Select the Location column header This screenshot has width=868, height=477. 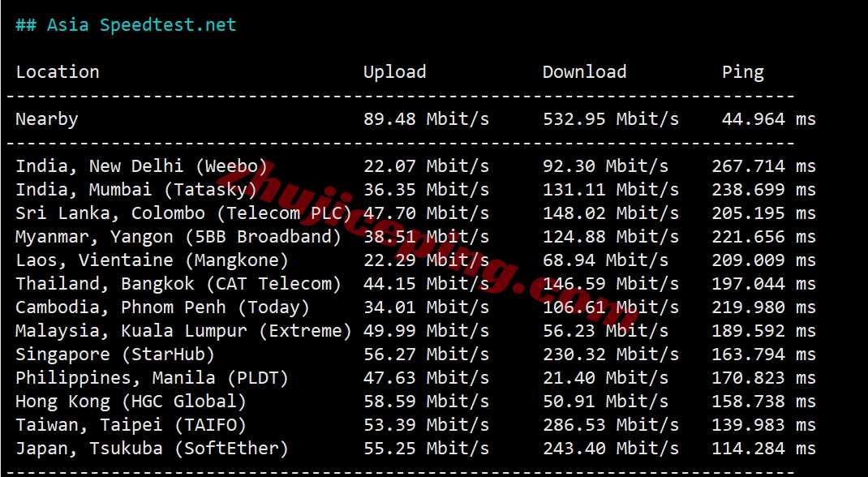(x=58, y=72)
